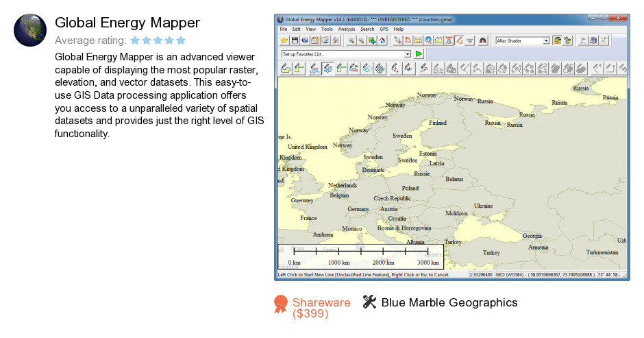The image size is (644, 338).
Task: Open the Analysis menu
Action: click(x=347, y=29)
